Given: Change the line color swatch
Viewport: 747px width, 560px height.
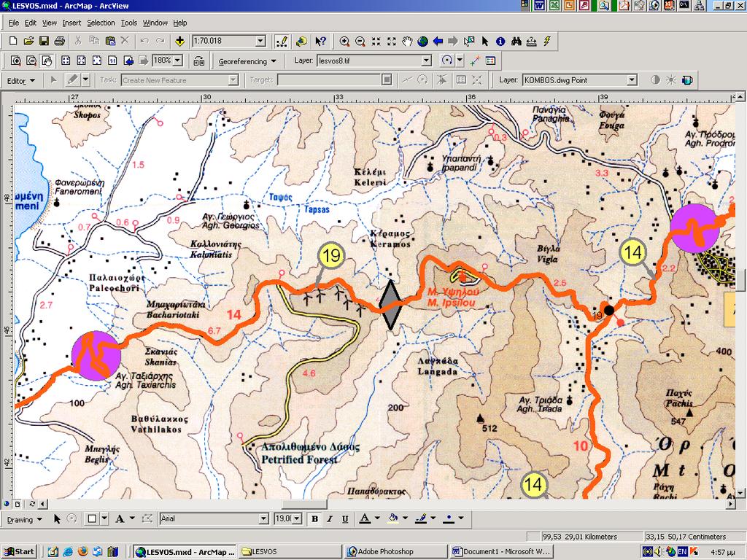Looking at the screenshot, I should [421, 519].
